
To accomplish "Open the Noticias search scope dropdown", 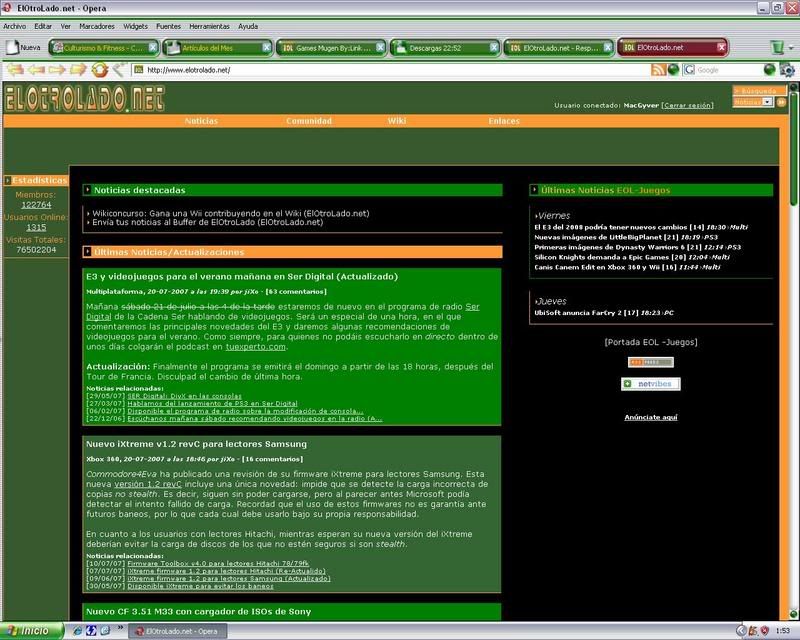I will click(753, 102).
